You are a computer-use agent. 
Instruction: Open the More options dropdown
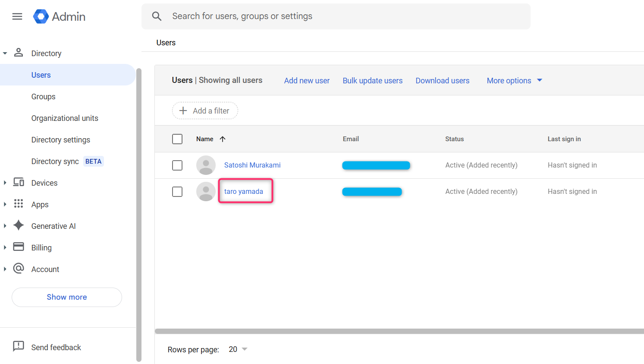(515, 81)
